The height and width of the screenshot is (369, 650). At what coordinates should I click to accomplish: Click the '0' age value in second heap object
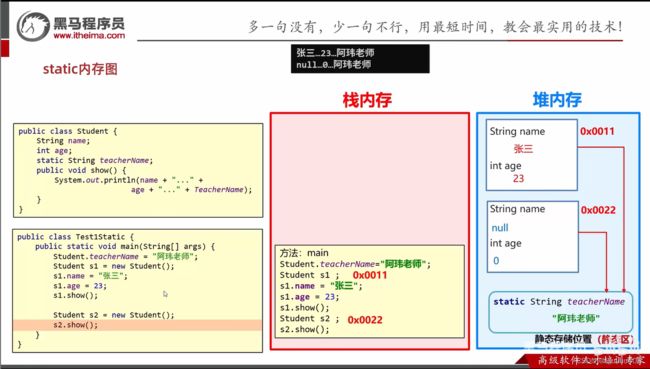click(496, 261)
